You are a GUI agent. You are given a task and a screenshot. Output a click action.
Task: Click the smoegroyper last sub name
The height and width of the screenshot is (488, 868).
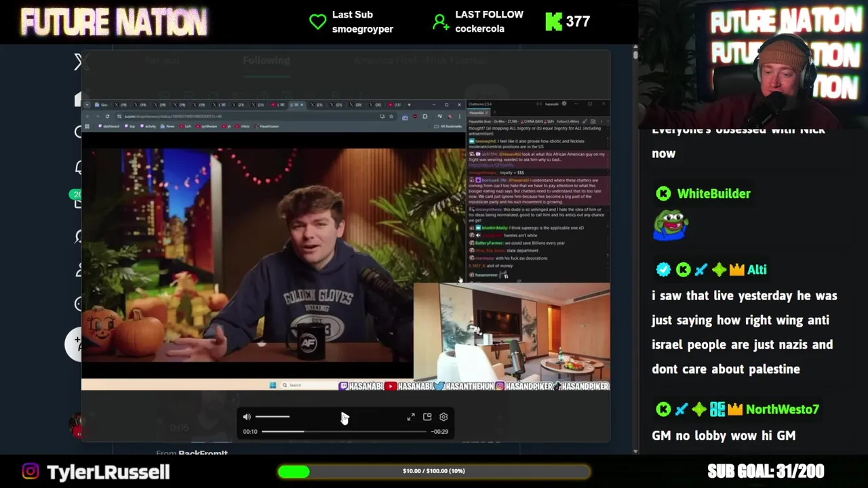[x=363, y=29]
